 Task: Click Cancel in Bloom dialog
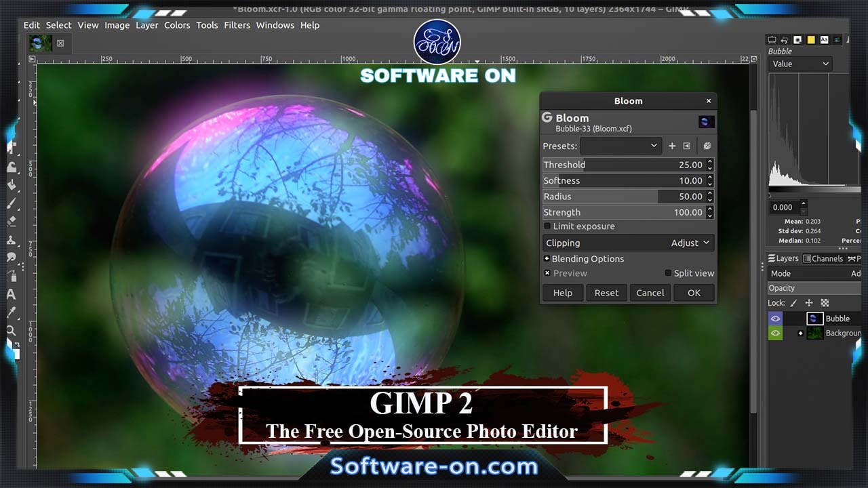click(650, 293)
